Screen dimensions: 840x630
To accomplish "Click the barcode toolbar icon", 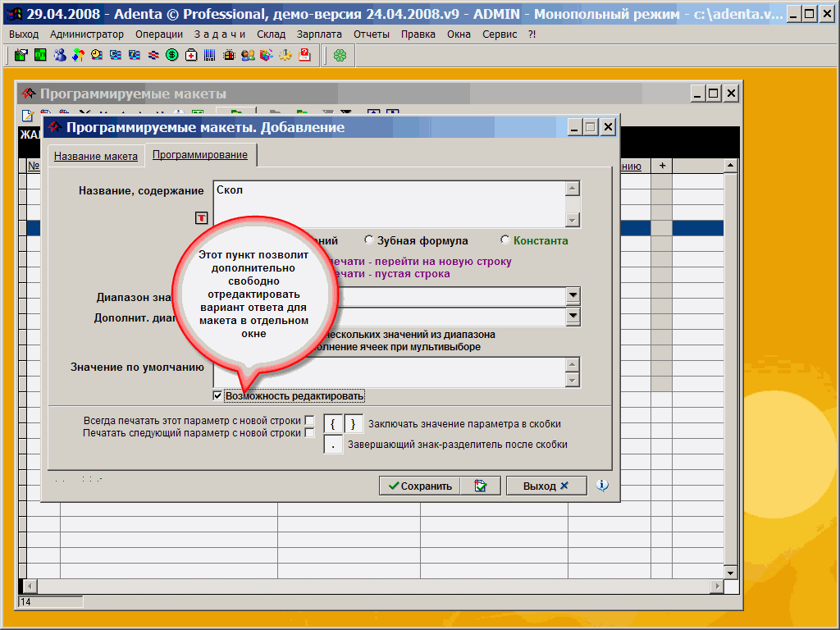I will pyautogui.click(x=210, y=55).
